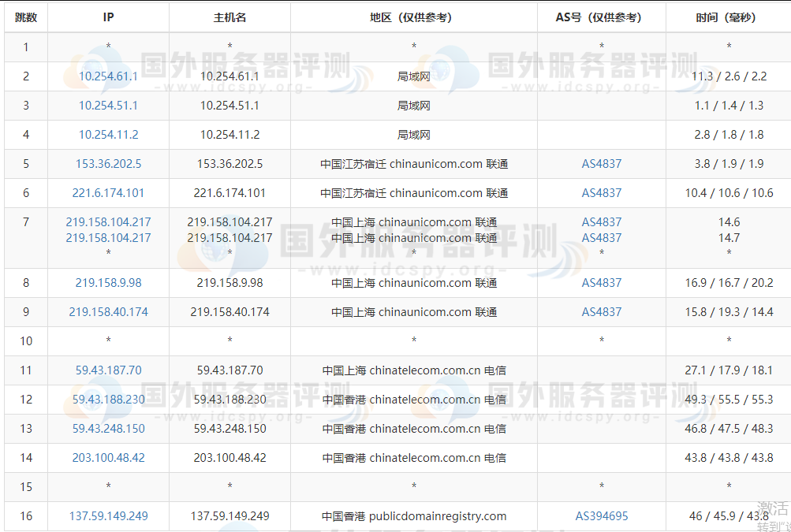Select the 主机名 column header
The height and width of the screenshot is (532, 791).
tap(229, 17)
